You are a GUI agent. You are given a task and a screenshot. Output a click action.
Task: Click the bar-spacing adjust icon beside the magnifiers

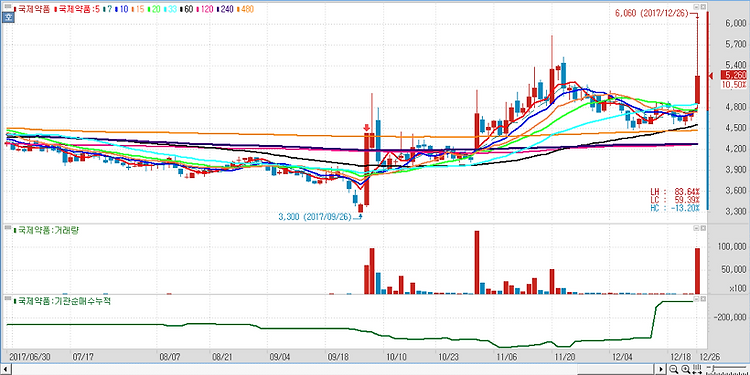697,369
